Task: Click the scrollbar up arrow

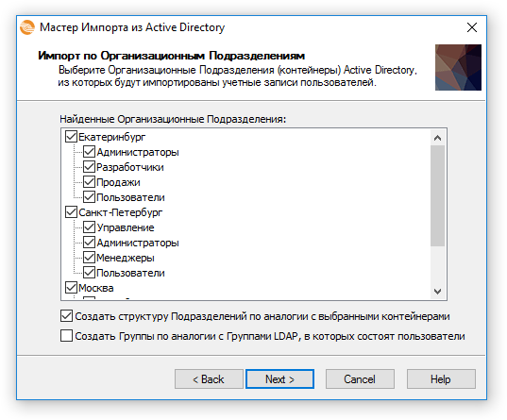Action: pos(437,138)
